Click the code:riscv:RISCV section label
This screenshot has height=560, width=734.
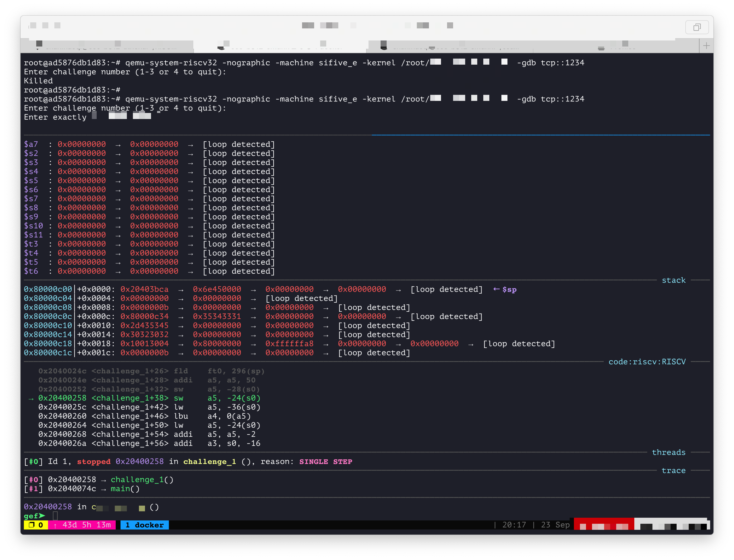coord(647,362)
